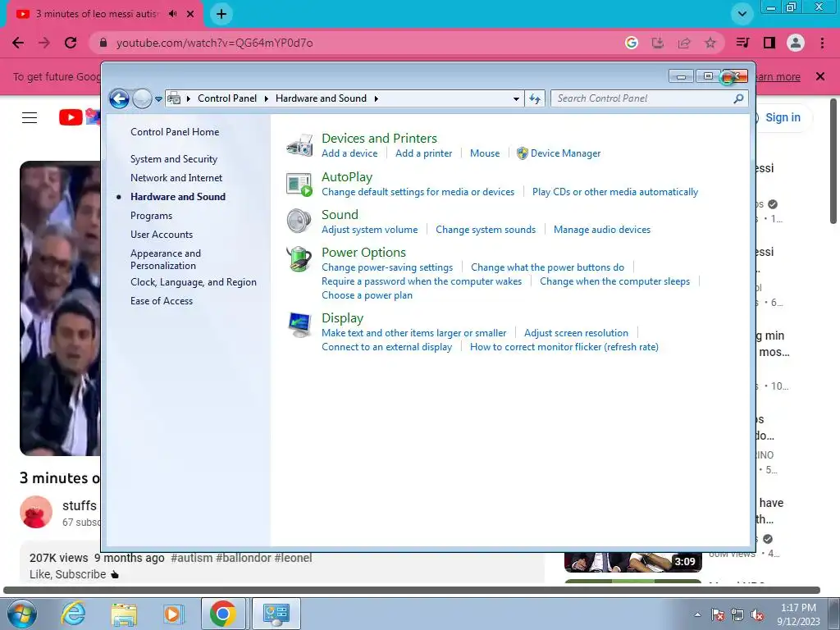The width and height of the screenshot is (840, 630).
Task: Expand root breadcrumb arrow before Control Panel
Action: tap(189, 98)
